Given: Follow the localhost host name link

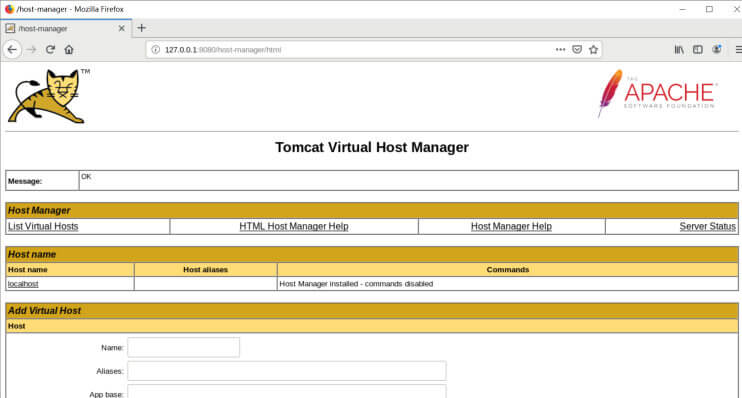Looking at the screenshot, I should click(23, 283).
